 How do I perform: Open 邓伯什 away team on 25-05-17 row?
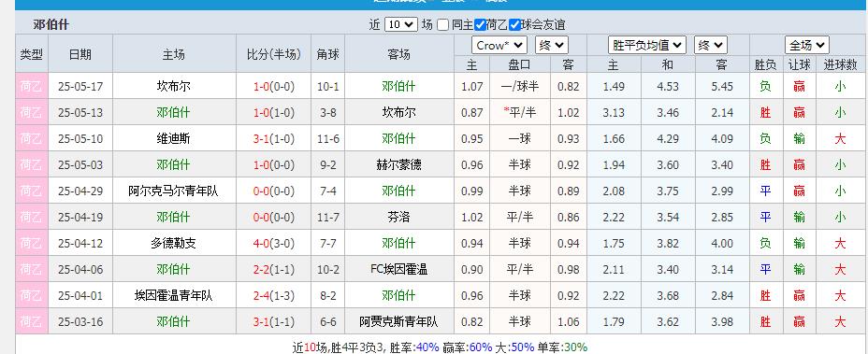click(398, 86)
